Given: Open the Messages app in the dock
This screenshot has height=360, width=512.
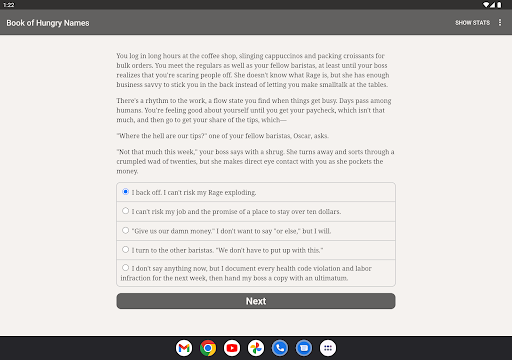Looking at the screenshot, I should pyautogui.click(x=304, y=348).
